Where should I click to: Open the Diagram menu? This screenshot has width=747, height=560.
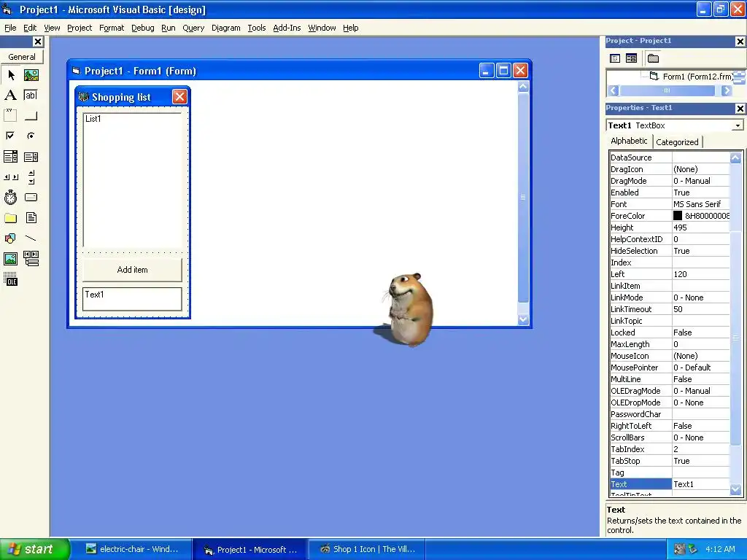(226, 28)
